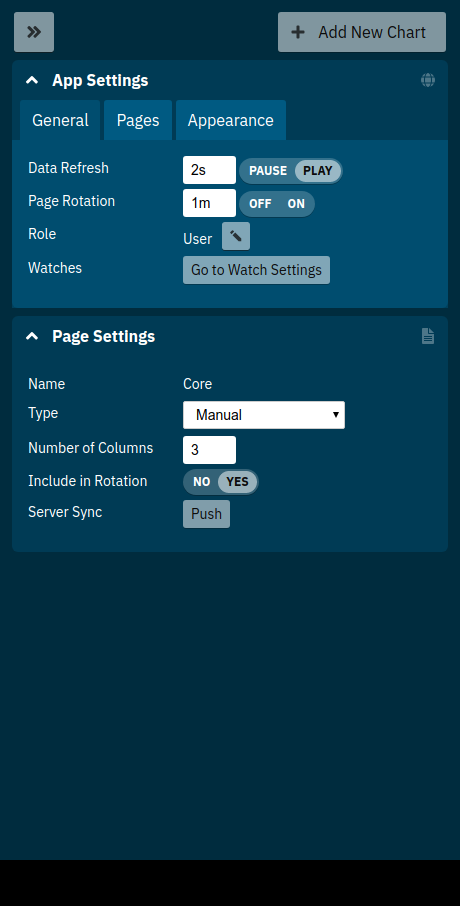Set Include in Rotation to NO
The image size is (460, 906).
click(201, 482)
